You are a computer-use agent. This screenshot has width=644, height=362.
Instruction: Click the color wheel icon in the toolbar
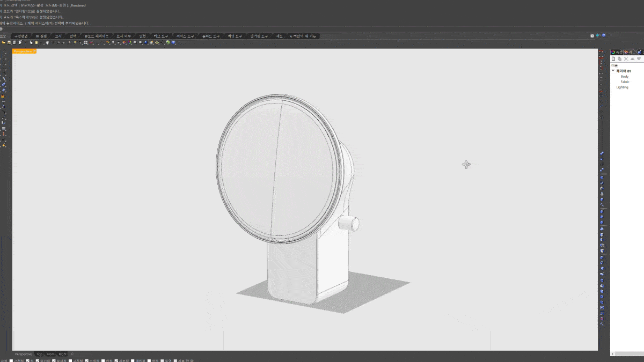pyautogui.click(x=129, y=42)
